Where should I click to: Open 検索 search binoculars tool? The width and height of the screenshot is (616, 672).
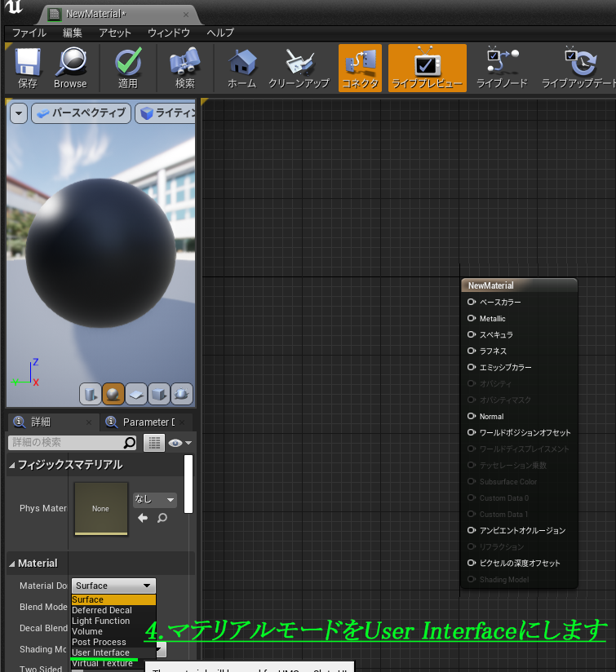click(184, 68)
